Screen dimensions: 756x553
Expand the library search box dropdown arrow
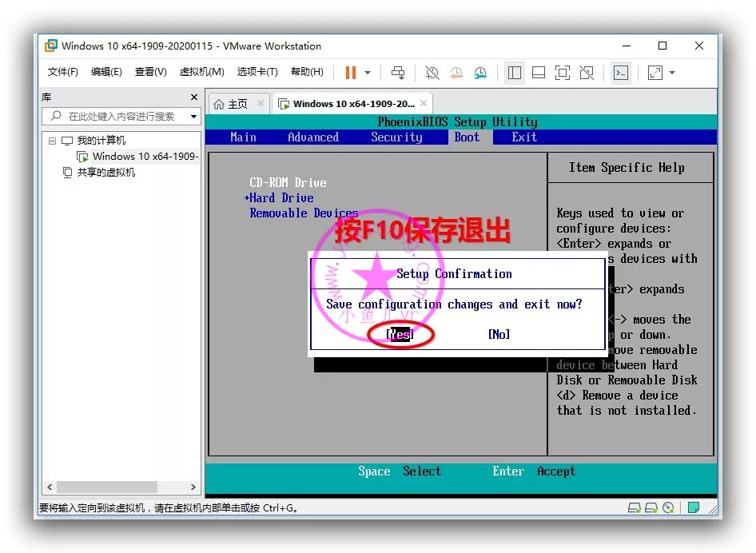pyautogui.click(x=193, y=117)
